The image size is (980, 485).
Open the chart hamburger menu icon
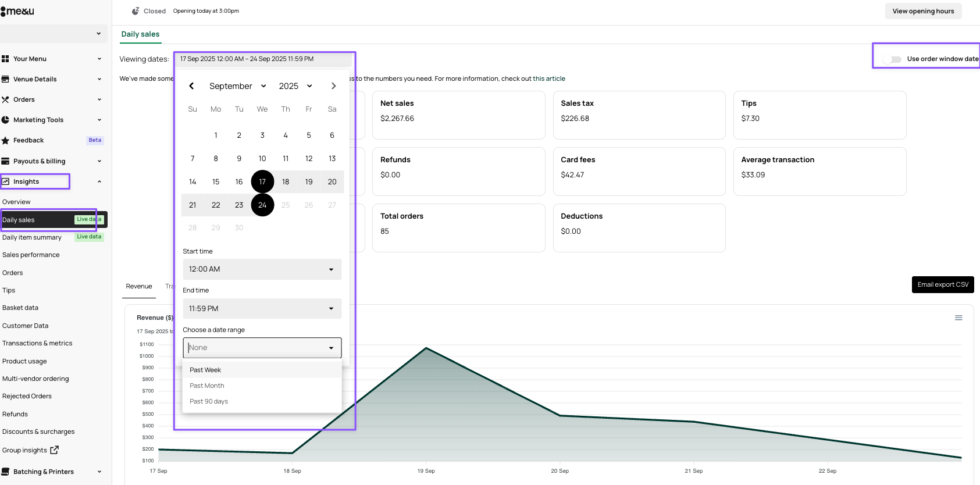[x=958, y=318]
